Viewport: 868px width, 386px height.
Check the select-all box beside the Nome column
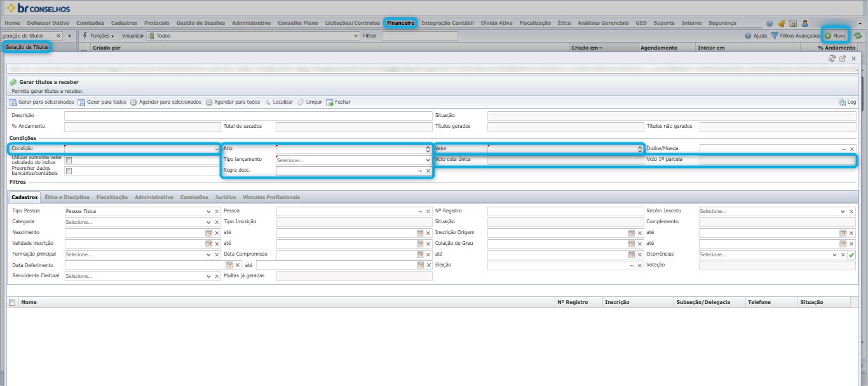[x=12, y=303]
